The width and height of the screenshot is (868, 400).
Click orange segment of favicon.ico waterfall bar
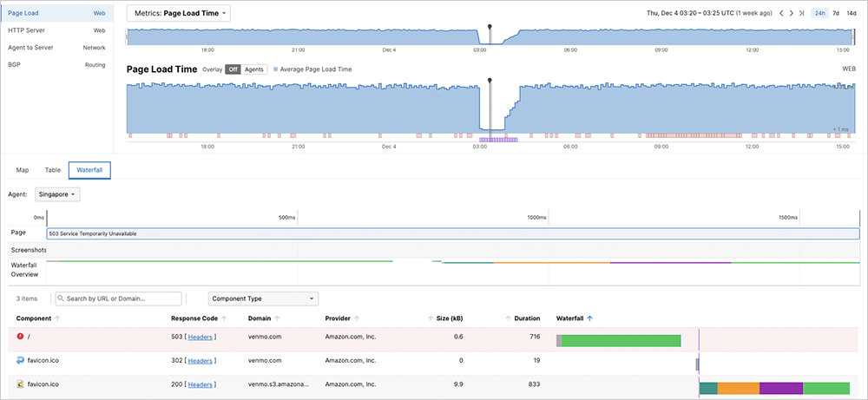[739, 388]
